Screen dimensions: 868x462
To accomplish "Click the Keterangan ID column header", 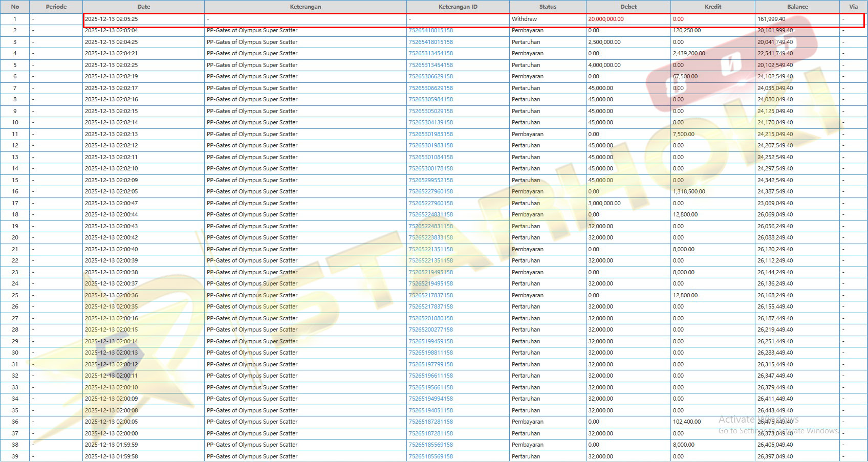I will point(458,7).
